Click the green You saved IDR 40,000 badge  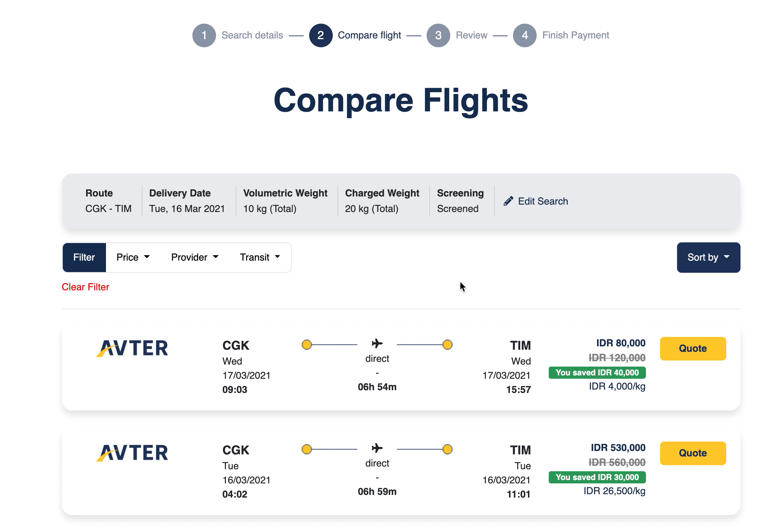pos(597,373)
